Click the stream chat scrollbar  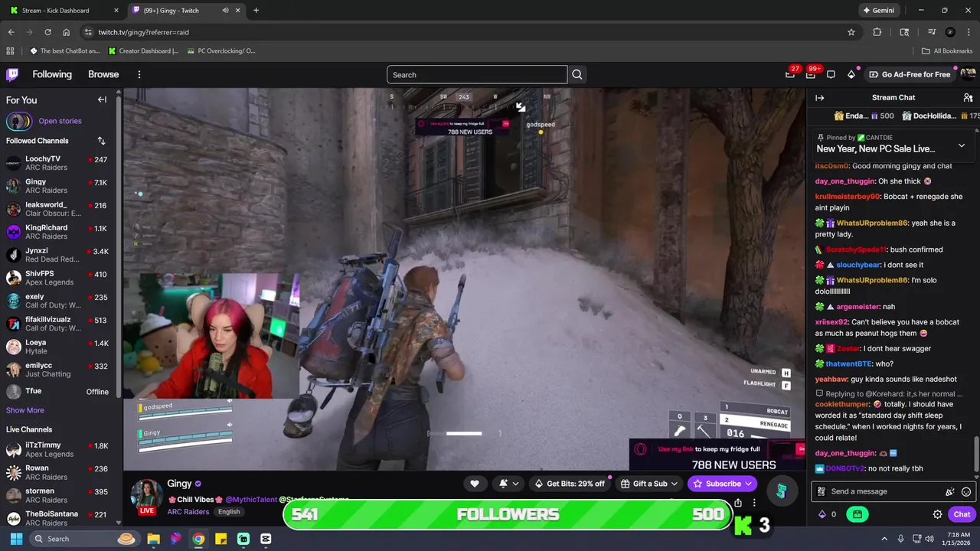click(x=975, y=455)
